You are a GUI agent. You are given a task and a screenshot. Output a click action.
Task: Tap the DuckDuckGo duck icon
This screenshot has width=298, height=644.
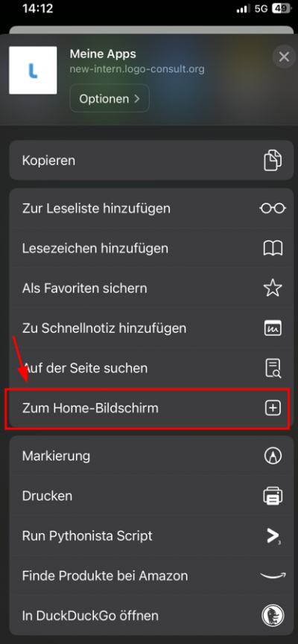pyautogui.click(x=273, y=616)
